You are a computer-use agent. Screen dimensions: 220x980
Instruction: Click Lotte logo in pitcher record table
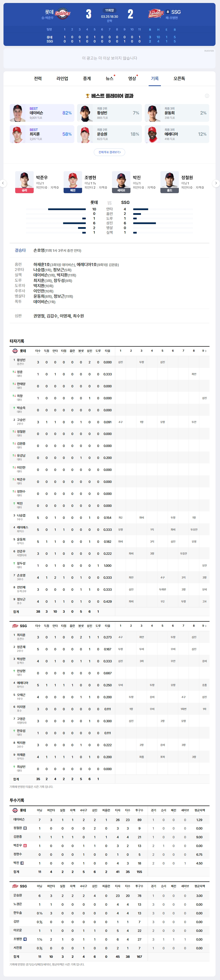pyautogui.click(x=15, y=810)
